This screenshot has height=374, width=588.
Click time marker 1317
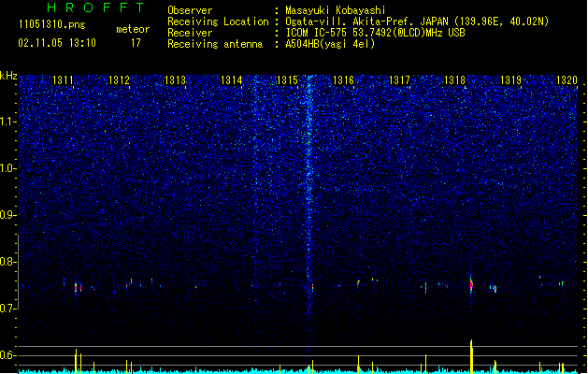pos(399,80)
